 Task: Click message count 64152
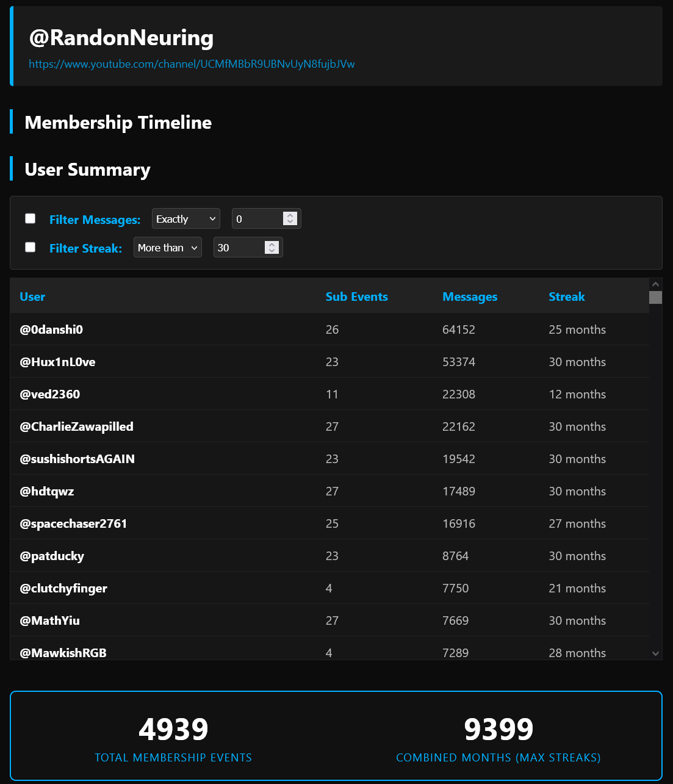click(459, 329)
